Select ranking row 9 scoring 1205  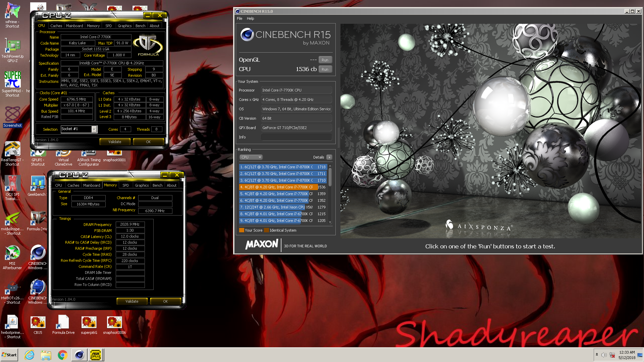point(283,221)
